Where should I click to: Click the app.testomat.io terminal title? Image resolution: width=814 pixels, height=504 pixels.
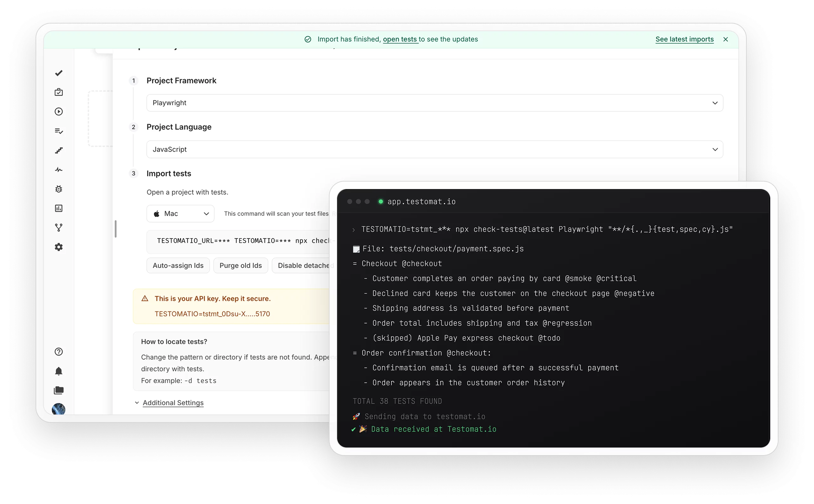421,202
